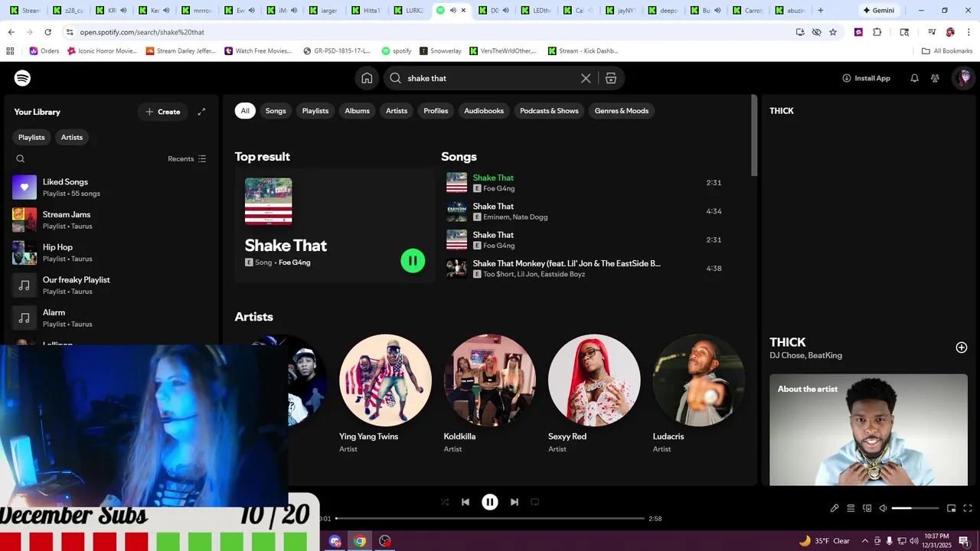
Task: Go to Spotify home via logo
Action: (x=22, y=78)
